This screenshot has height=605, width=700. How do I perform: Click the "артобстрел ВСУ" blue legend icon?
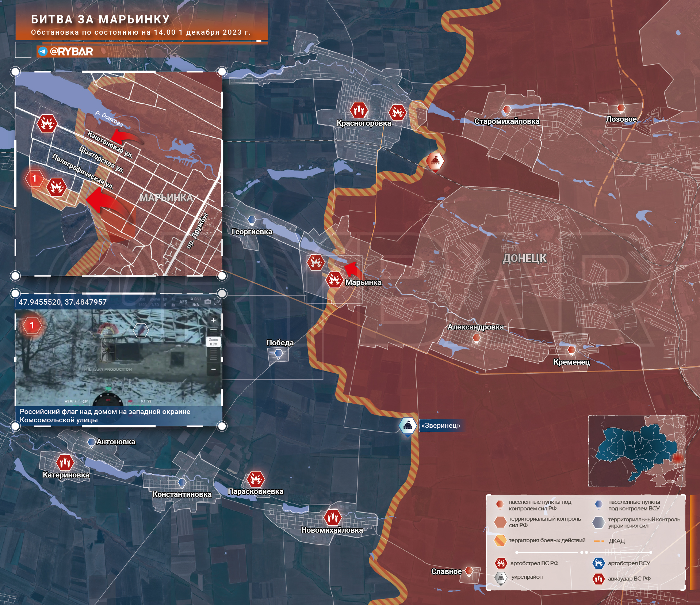point(598,563)
